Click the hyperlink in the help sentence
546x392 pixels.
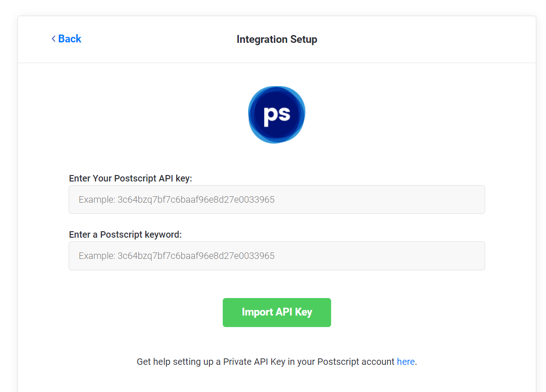click(x=405, y=362)
